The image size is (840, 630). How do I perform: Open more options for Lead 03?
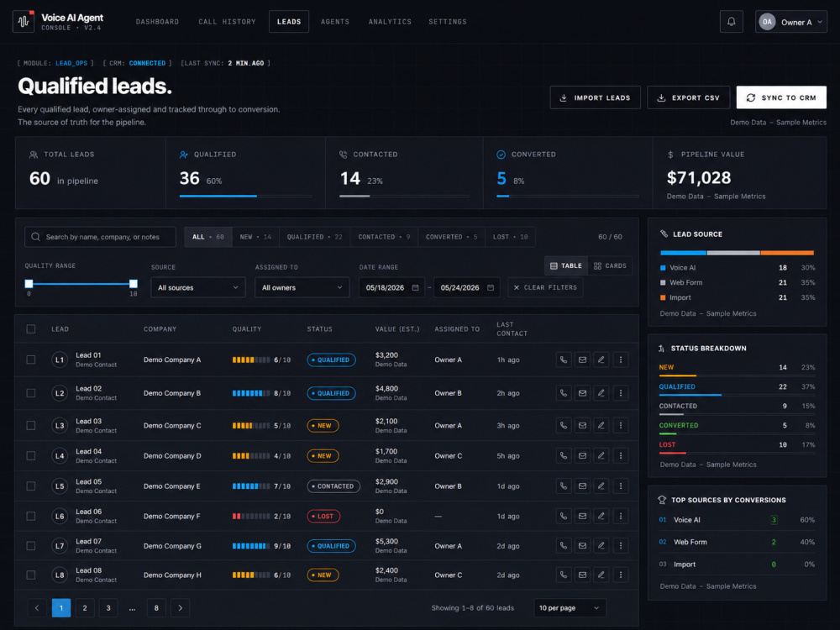[x=621, y=425]
